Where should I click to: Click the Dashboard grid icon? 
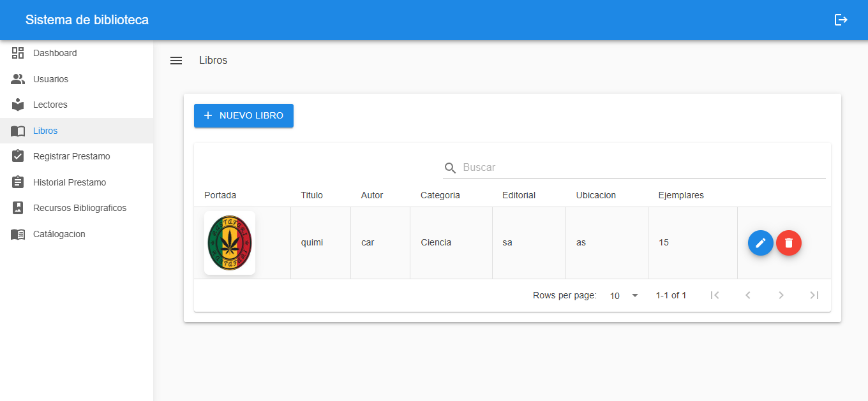(18, 53)
